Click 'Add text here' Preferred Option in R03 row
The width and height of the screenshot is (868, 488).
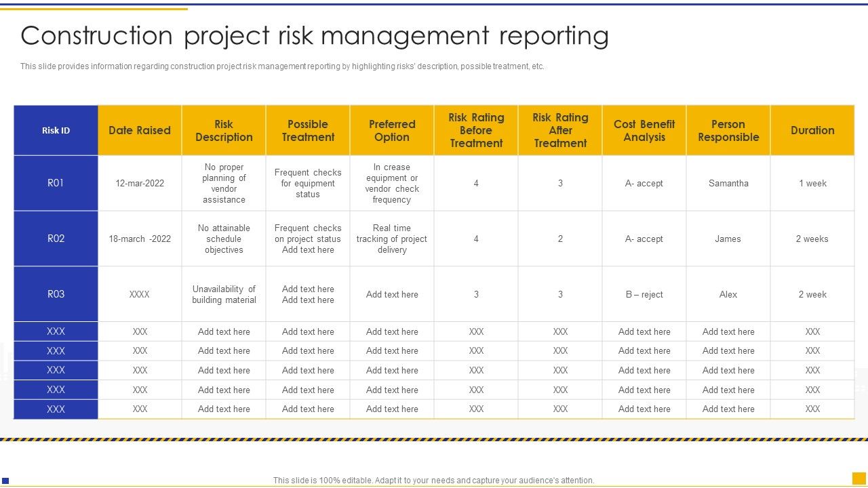pos(392,294)
